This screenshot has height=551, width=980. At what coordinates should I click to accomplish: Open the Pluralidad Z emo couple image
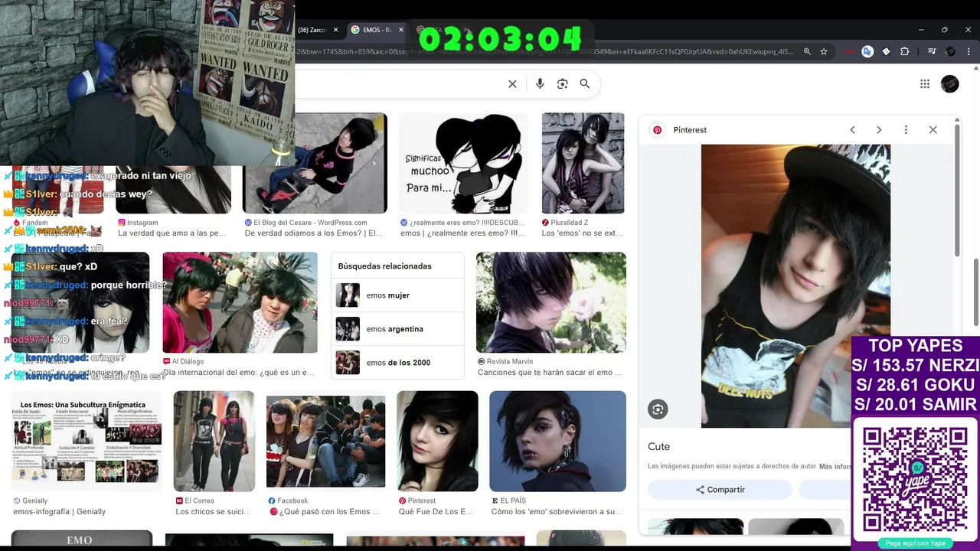[583, 163]
